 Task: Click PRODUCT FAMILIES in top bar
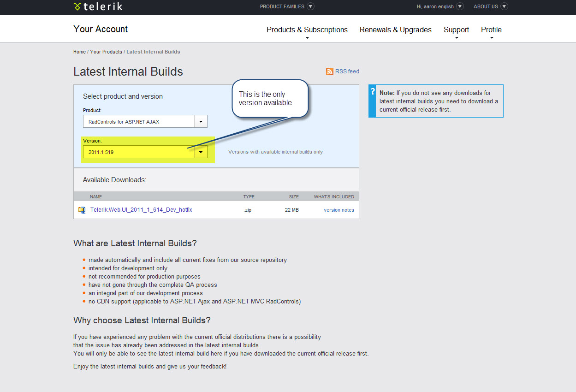click(282, 6)
